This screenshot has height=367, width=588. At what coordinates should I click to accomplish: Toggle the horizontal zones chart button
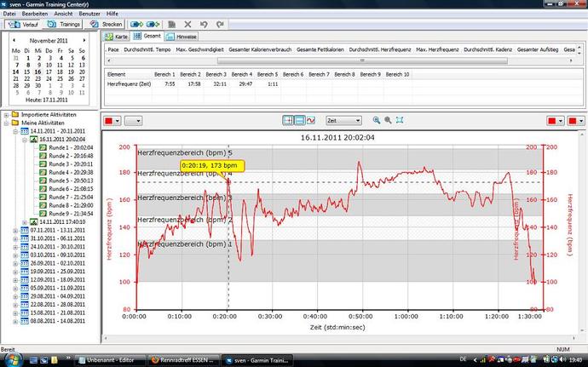click(299, 121)
